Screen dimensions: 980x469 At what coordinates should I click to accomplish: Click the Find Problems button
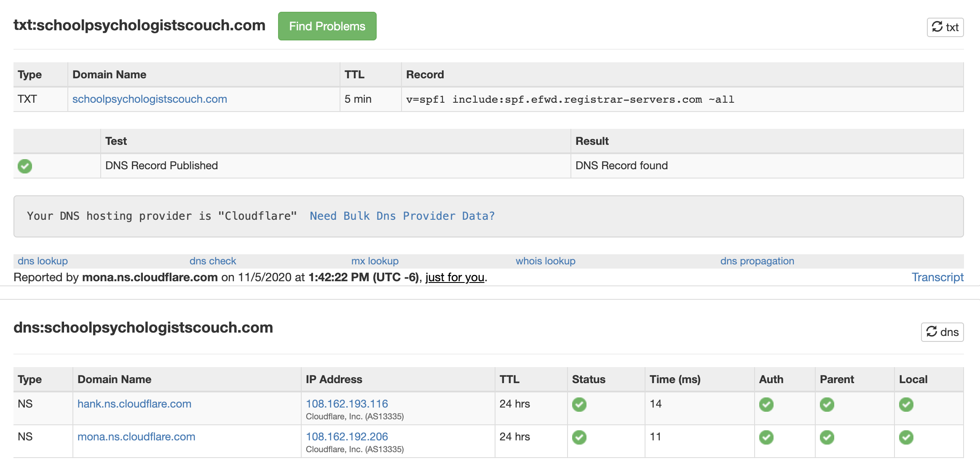[x=327, y=26]
